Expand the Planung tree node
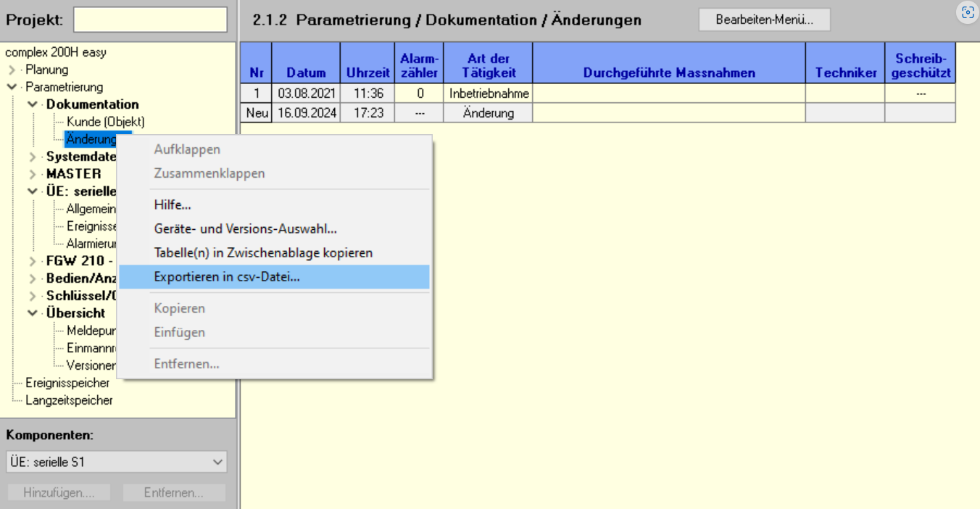Screen dimensions: 980x509 coord(12,70)
